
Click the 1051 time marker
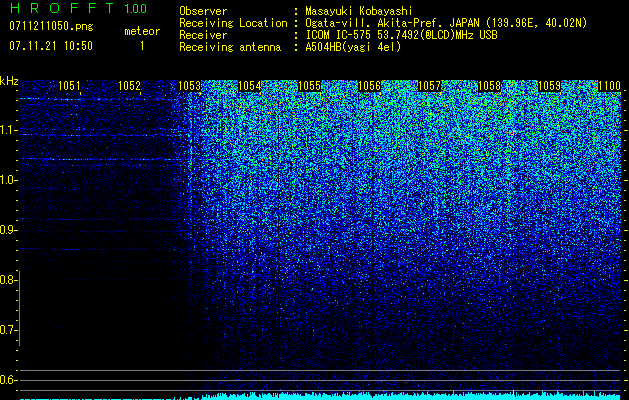(x=69, y=86)
